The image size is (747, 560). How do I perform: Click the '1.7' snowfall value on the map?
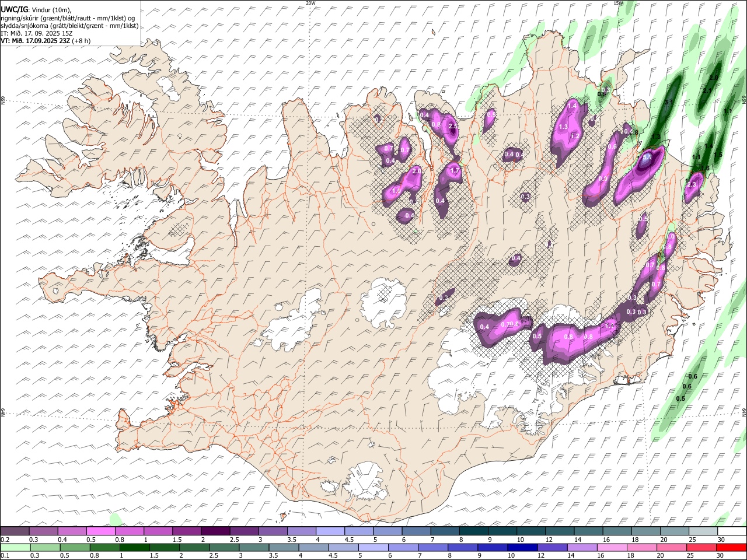point(455,170)
